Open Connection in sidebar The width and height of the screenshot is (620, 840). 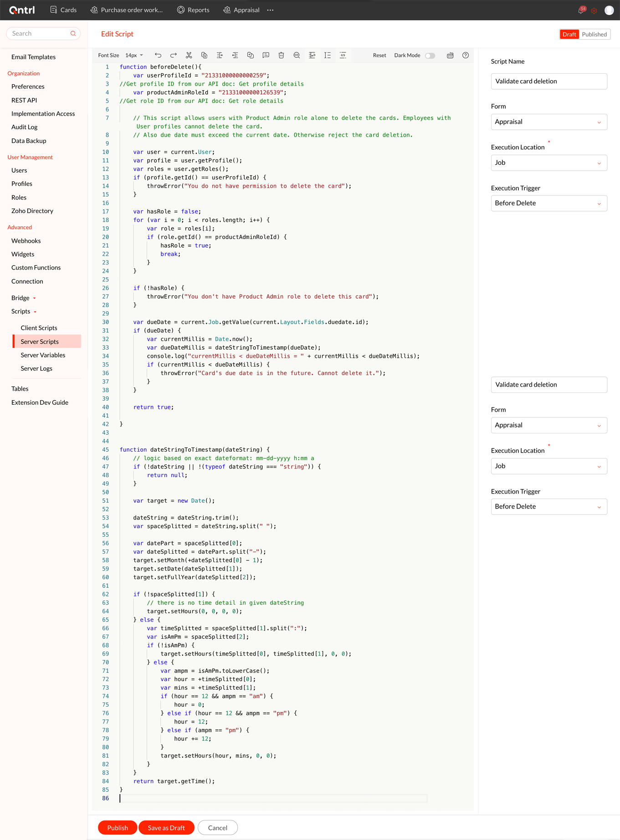[x=27, y=281]
